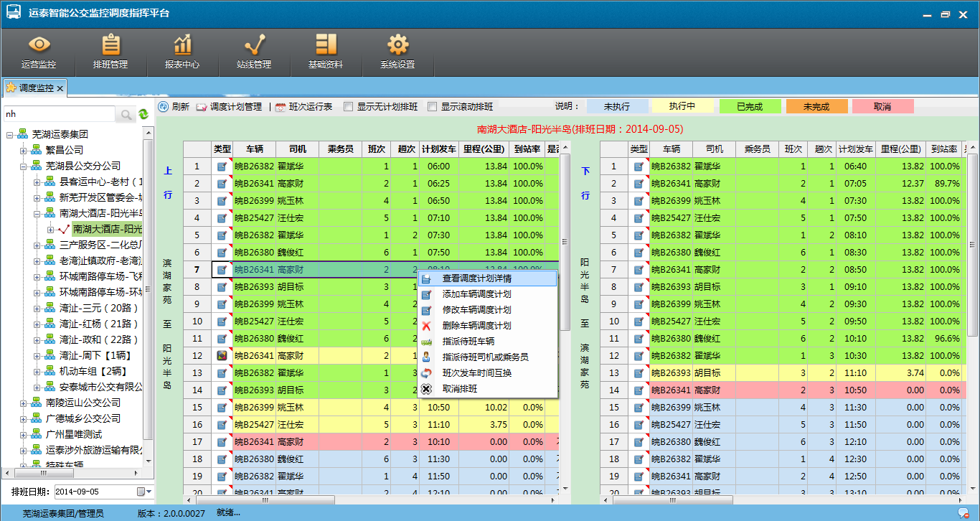Click the search magnifier icon beside nh
Viewport: 980px width, 521px height.
[126, 114]
